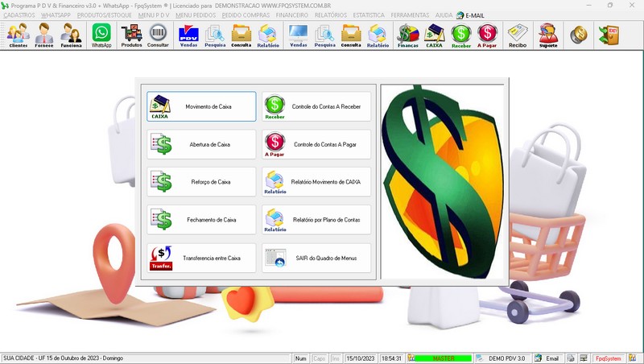Open the MENU PEDIDOS menu
644x364 pixels.
pyautogui.click(x=196, y=15)
